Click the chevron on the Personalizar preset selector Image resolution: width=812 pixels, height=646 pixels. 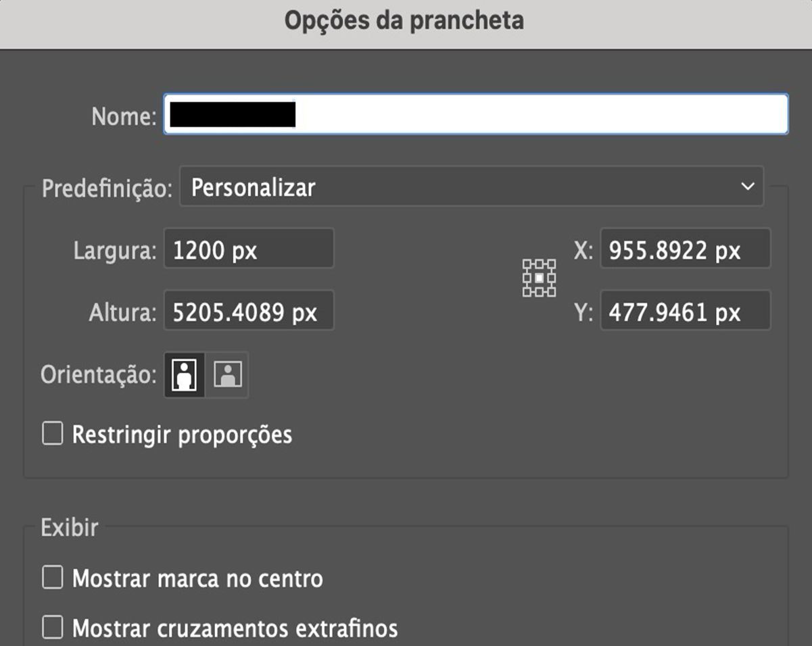(x=746, y=187)
